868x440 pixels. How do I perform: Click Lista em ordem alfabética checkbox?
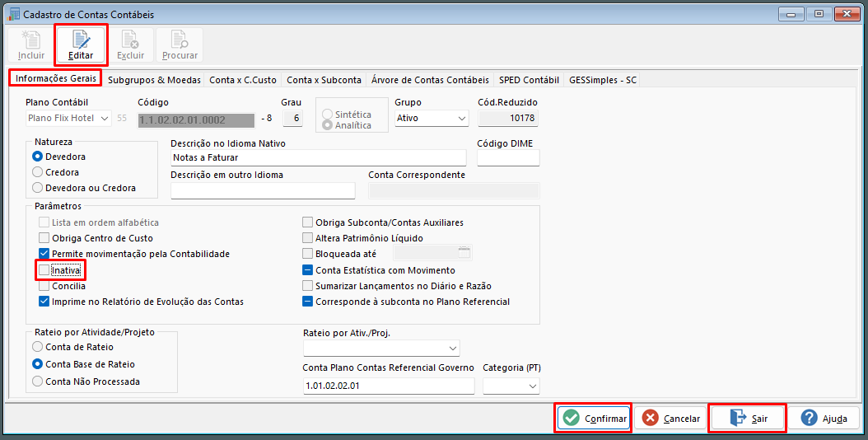coord(44,222)
